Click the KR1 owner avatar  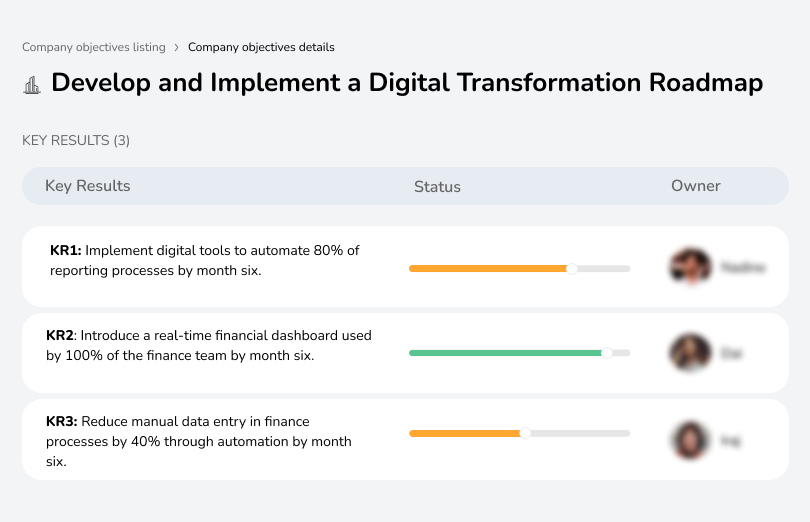point(691,267)
